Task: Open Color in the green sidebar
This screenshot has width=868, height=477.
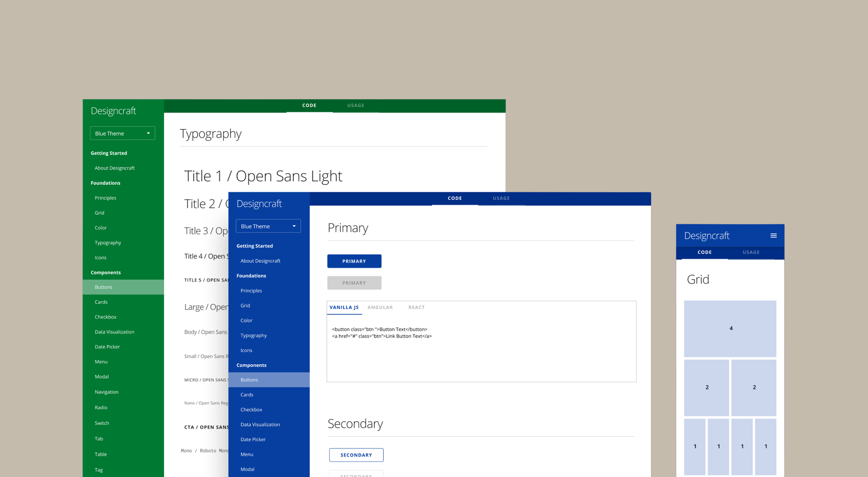Action: pyautogui.click(x=101, y=228)
